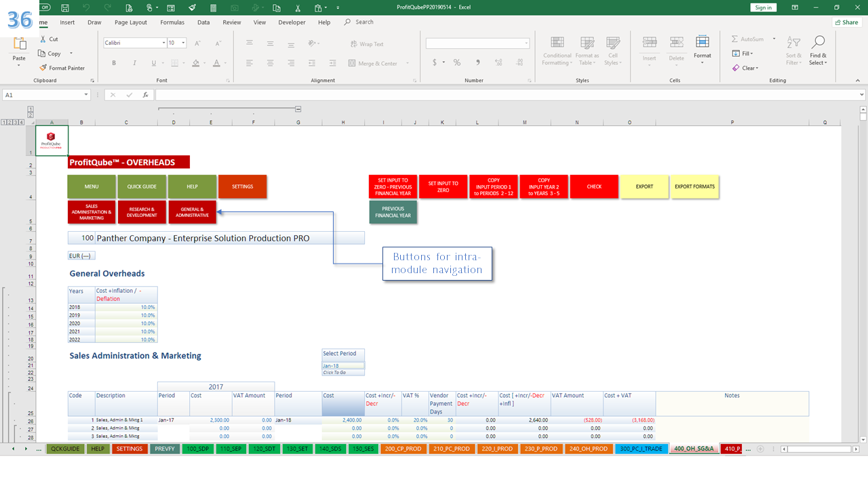Select the Jan-18 Select Period cell
This screenshot has width=868, height=488.
click(343, 365)
